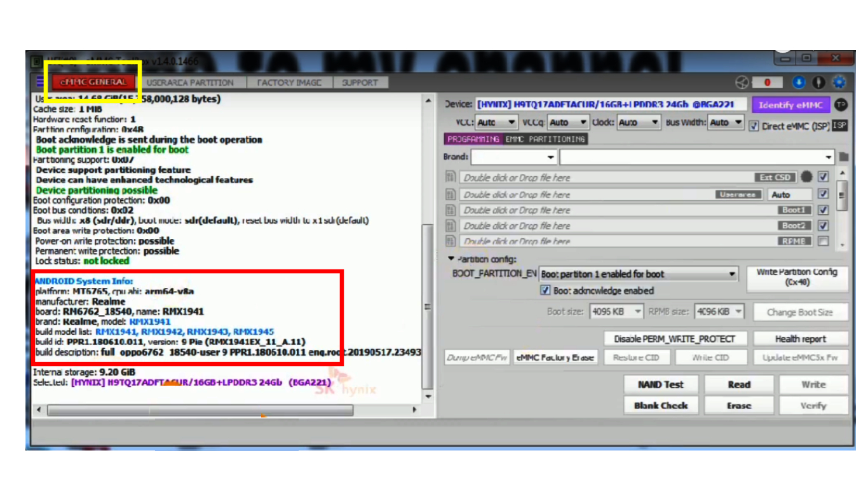Toggle the Direct eMMC (ISP) checkbox

[x=754, y=126]
